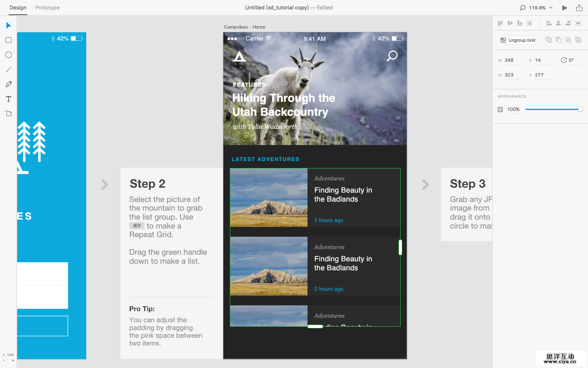Click the opacity slider handle
This screenshot has height=368, width=588.
pos(580,109)
